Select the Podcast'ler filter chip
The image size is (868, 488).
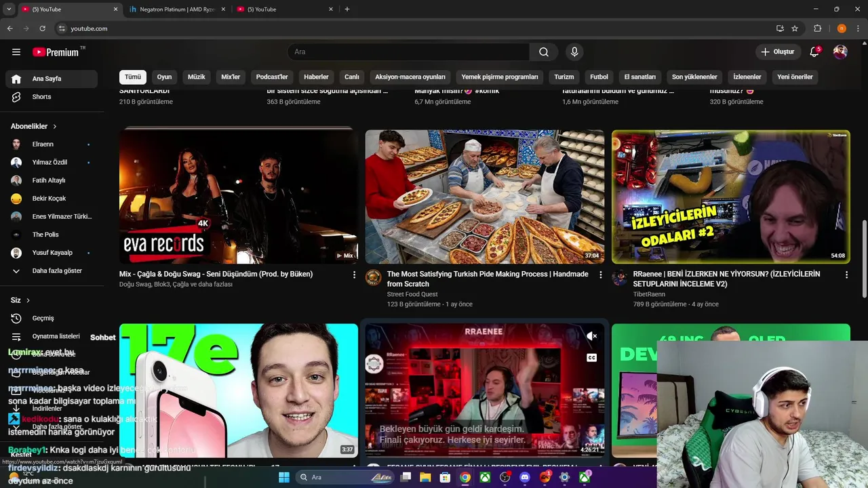click(272, 77)
